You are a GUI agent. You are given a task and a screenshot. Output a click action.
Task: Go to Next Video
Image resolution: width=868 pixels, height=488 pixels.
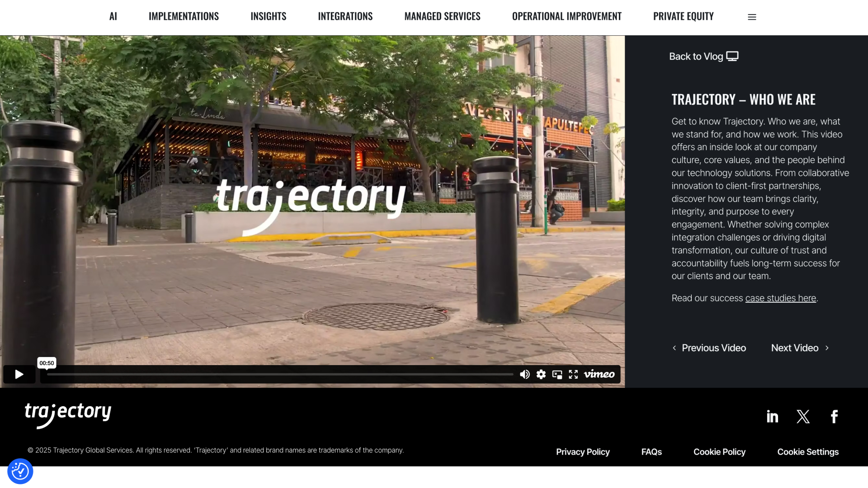pos(799,348)
